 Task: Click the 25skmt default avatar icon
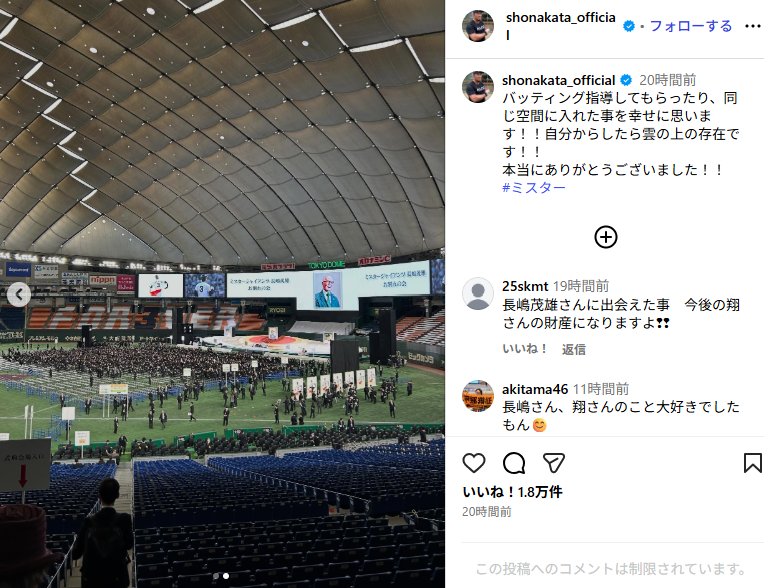pyautogui.click(x=478, y=293)
